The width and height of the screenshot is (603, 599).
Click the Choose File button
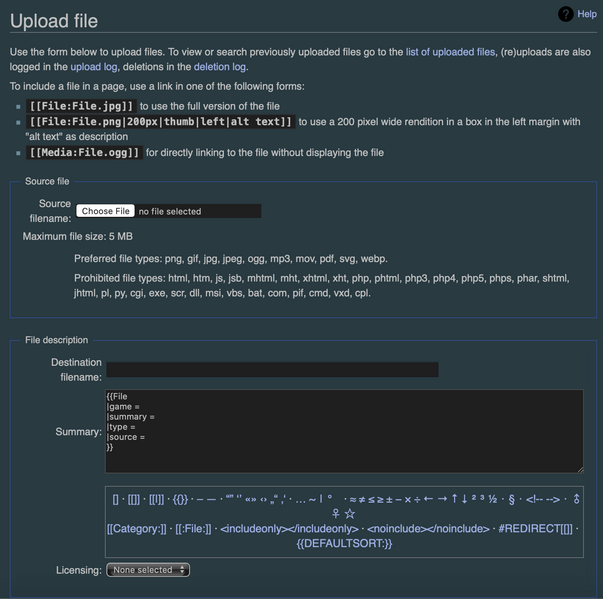(x=106, y=211)
